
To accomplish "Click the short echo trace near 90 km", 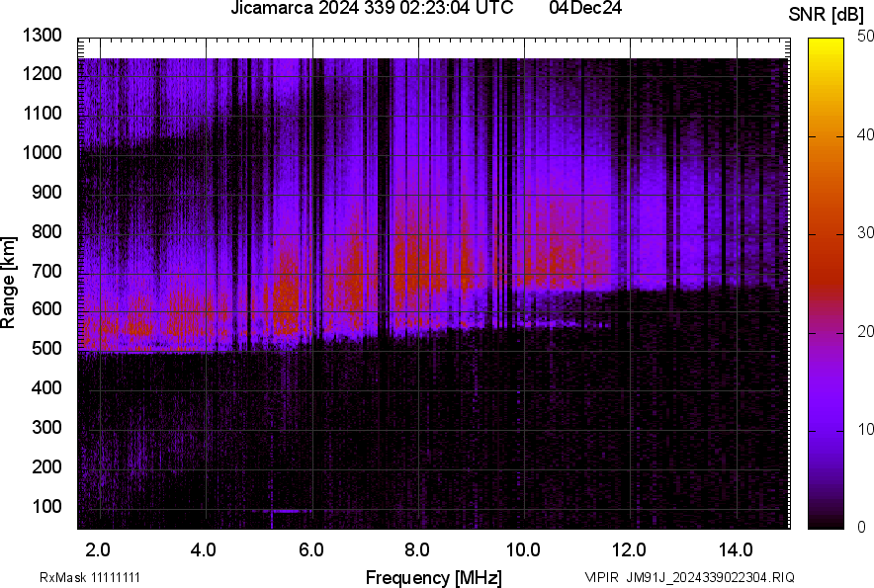I will 287,511.
